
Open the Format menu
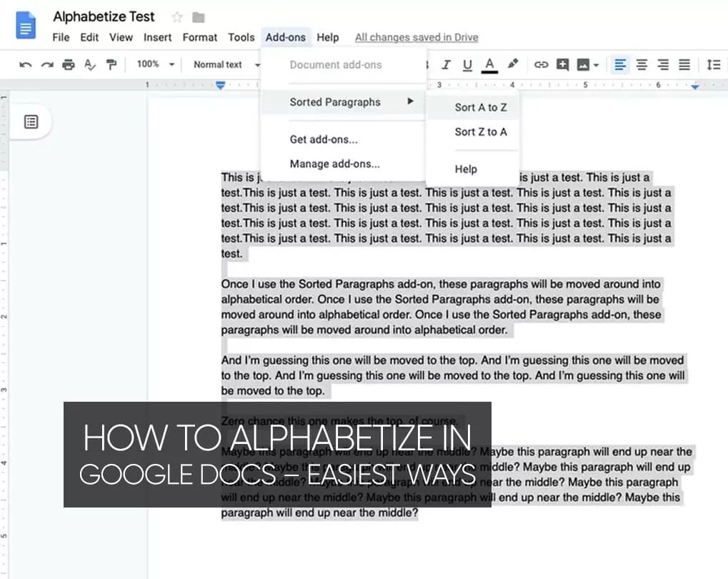199,37
